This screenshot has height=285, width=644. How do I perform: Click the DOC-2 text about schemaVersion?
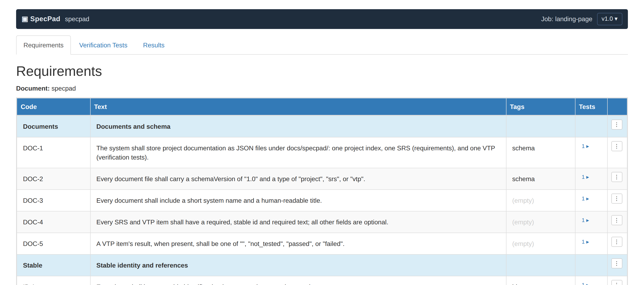click(230, 179)
